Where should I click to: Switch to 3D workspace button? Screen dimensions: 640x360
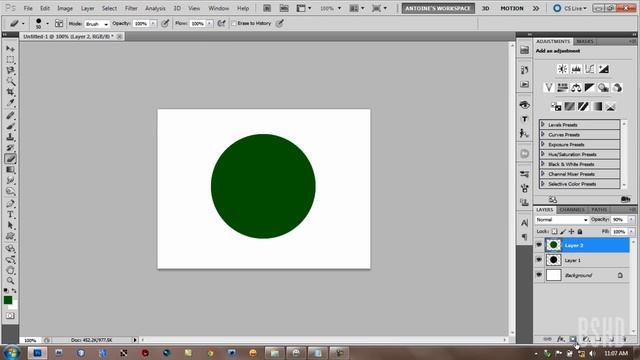[486, 8]
